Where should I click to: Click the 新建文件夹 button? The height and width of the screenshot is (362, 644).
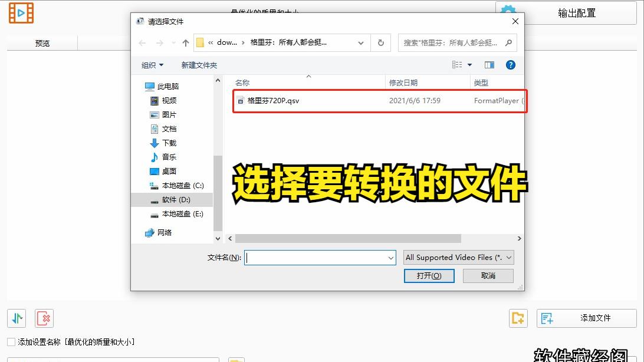click(199, 65)
